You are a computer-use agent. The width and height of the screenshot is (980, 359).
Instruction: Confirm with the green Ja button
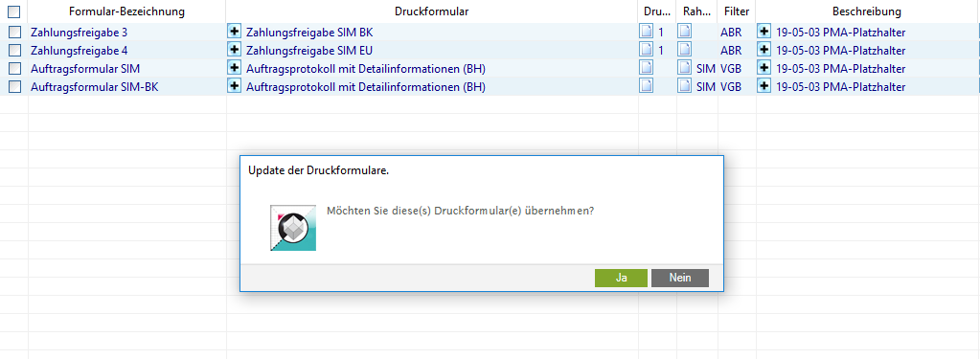(x=621, y=278)
